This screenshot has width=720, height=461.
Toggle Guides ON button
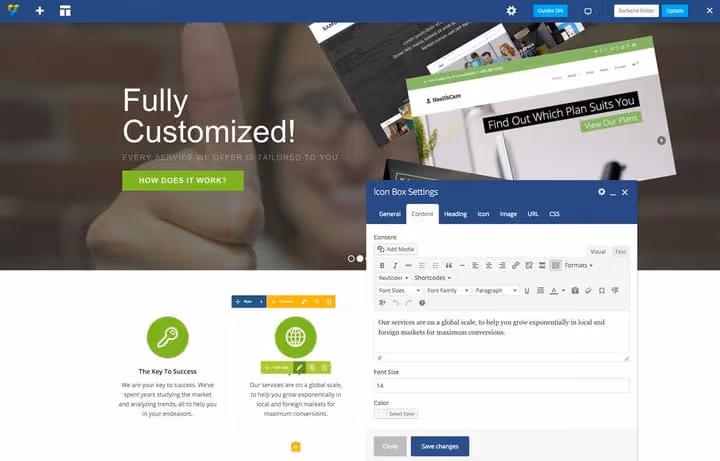[x=550, y=11]
